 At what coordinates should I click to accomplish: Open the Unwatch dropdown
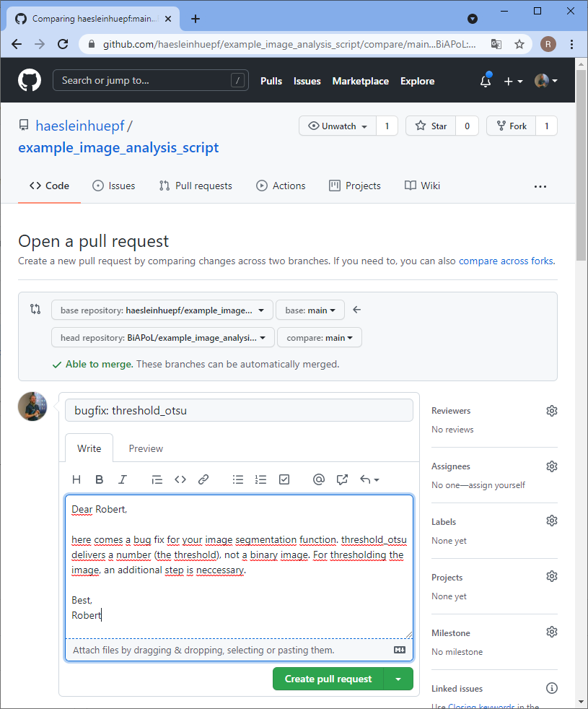(x=338, y=126)
